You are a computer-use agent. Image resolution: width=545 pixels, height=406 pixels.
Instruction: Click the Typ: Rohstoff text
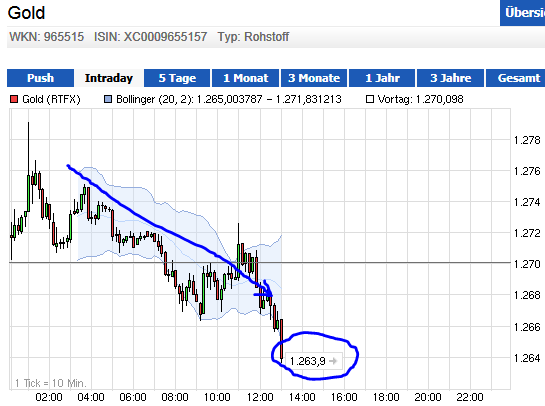(x=253, y=37)
